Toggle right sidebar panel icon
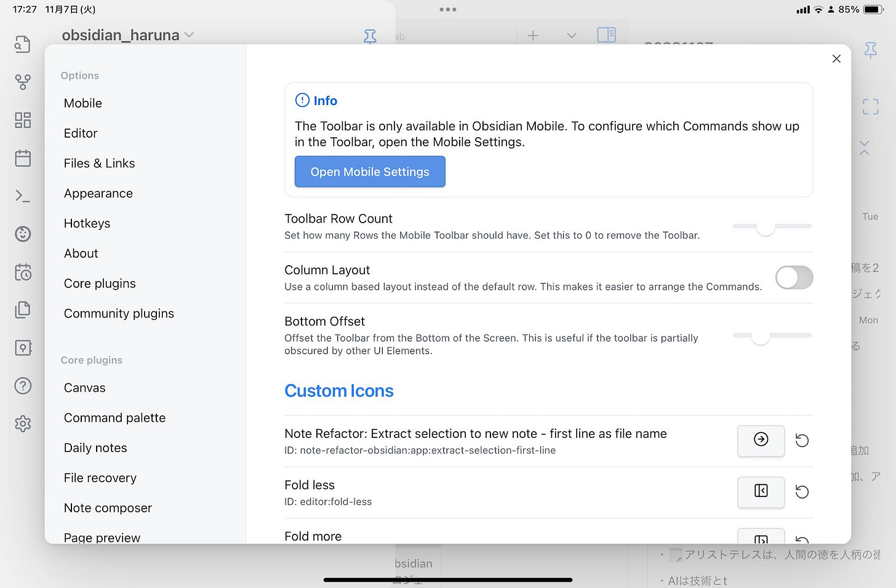Viewport: 896px width, 588px height. 606,35
